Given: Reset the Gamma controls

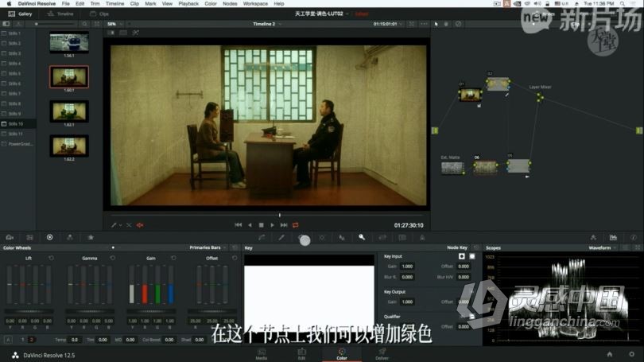Looking at the screenshot, I should [113, 258].
